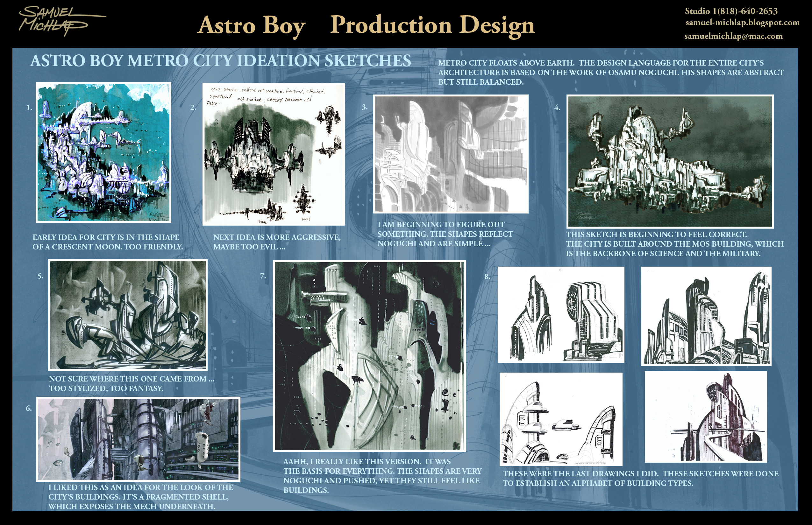
Task: Click the number label '3.'
Action: coord(365,107)
